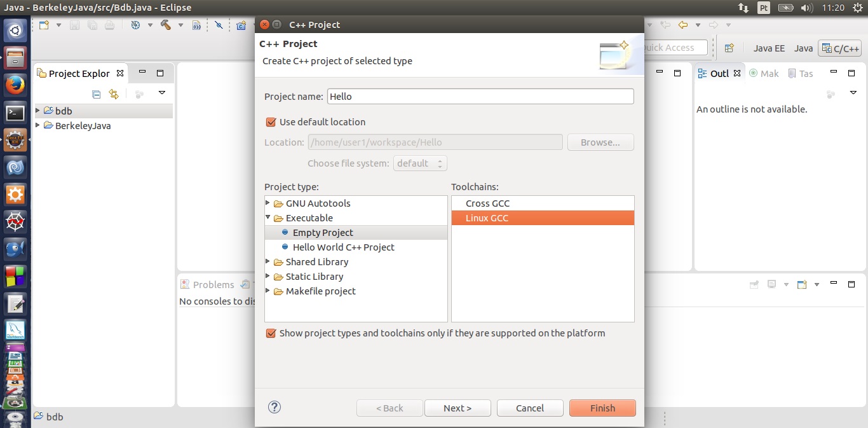Click the Open Perspective toolbar icon
868x428 pixels.
click(729, 48)
